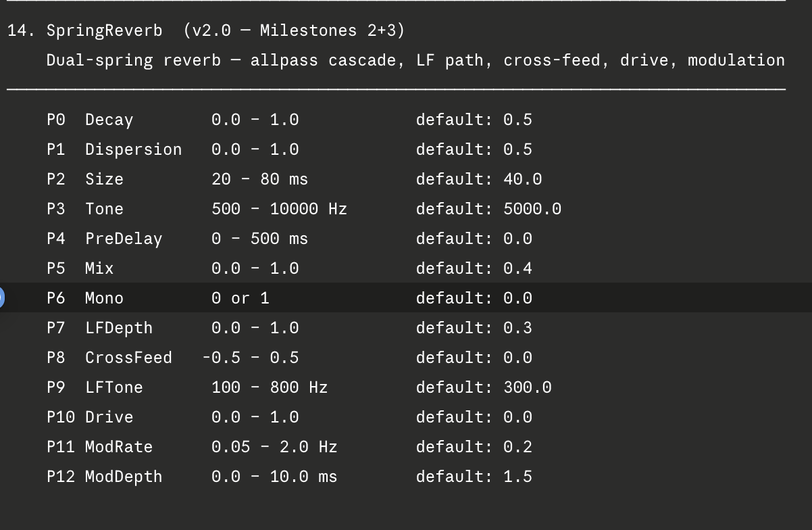Click the 'Dual-spring reverb' description line
Screen dimensions: 812x530
tap(415, 60)
